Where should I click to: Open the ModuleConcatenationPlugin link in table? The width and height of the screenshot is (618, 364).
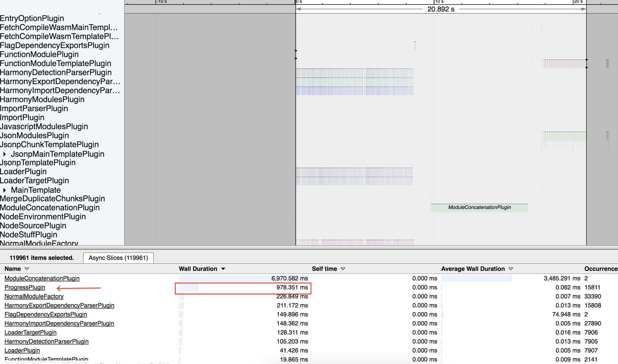42,278
